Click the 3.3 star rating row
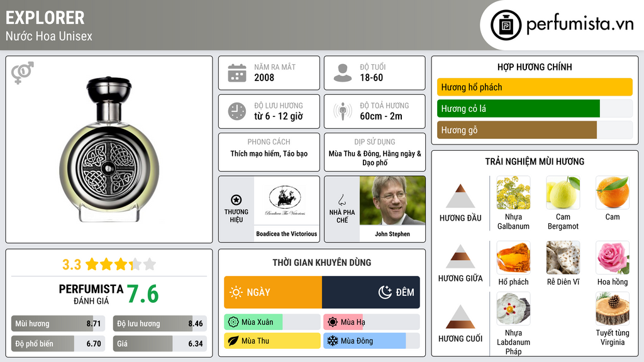Viewport: 644px width, 362px height. (109, 265)
